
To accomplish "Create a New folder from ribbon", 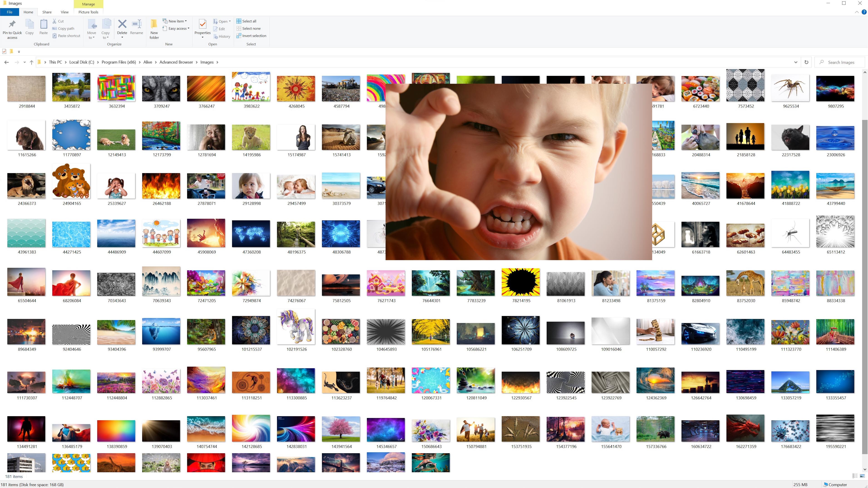I will point(154,24).
